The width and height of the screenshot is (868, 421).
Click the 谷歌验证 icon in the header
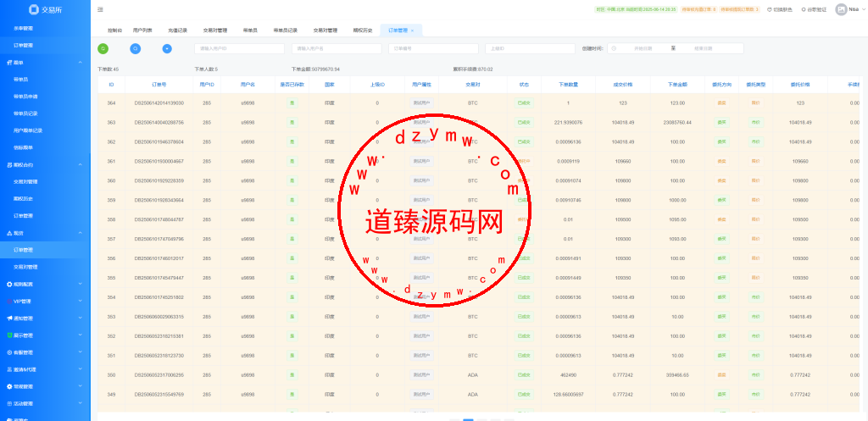(804, 9)
